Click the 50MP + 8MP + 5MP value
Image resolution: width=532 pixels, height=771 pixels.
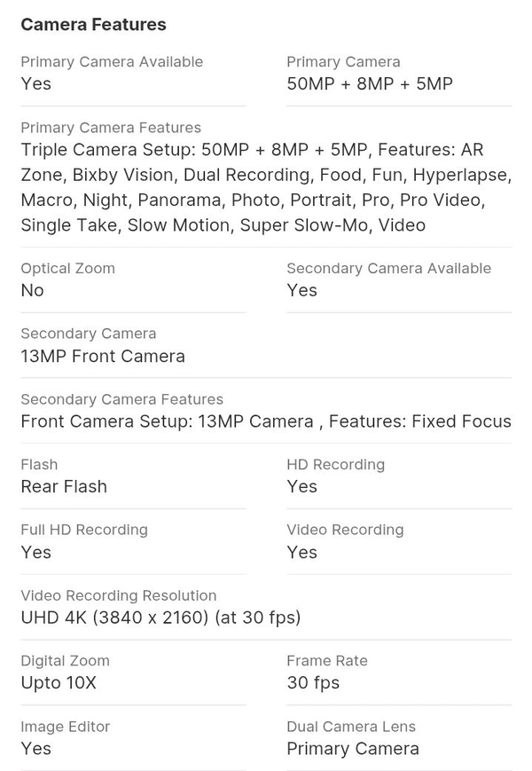tap(370, 84)
